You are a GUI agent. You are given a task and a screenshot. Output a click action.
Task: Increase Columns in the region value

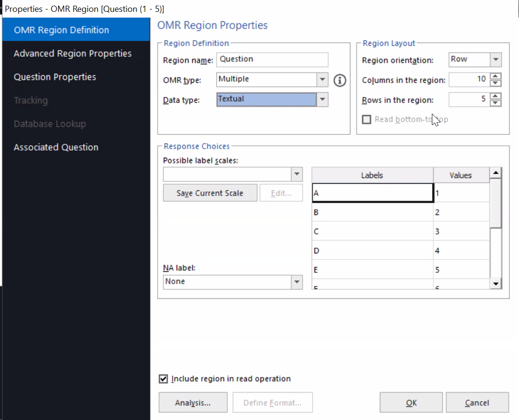[496, 77]
